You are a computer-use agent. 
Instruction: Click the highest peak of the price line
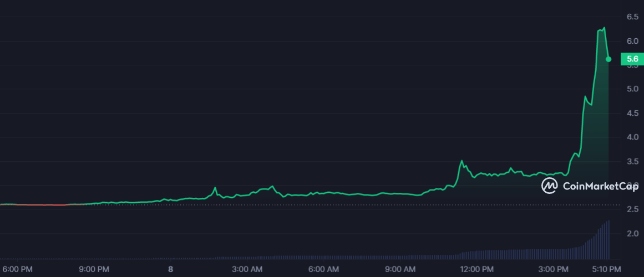coord(604,28)
